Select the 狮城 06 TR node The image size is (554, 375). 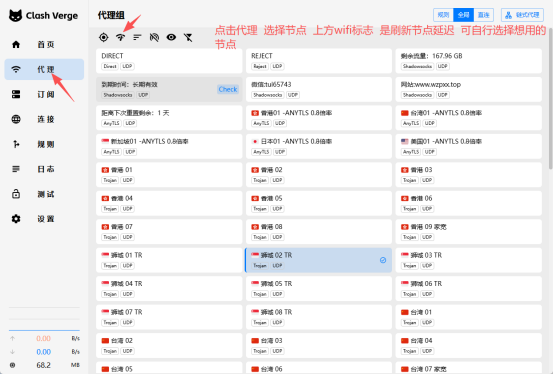point(468,288)
